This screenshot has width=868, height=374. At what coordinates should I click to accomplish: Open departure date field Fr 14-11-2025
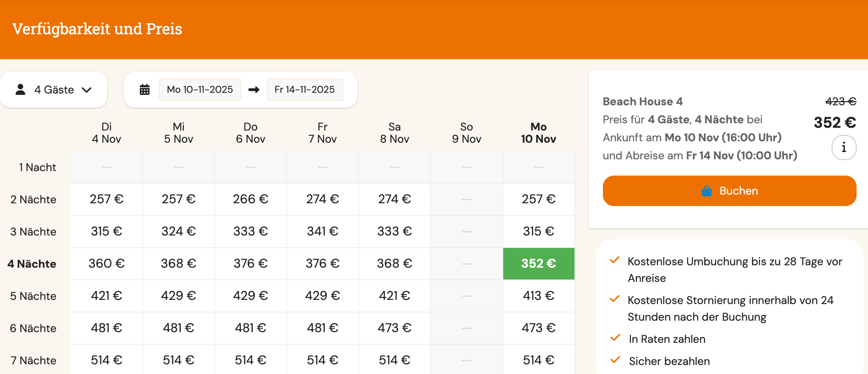(x=305, y=90)
